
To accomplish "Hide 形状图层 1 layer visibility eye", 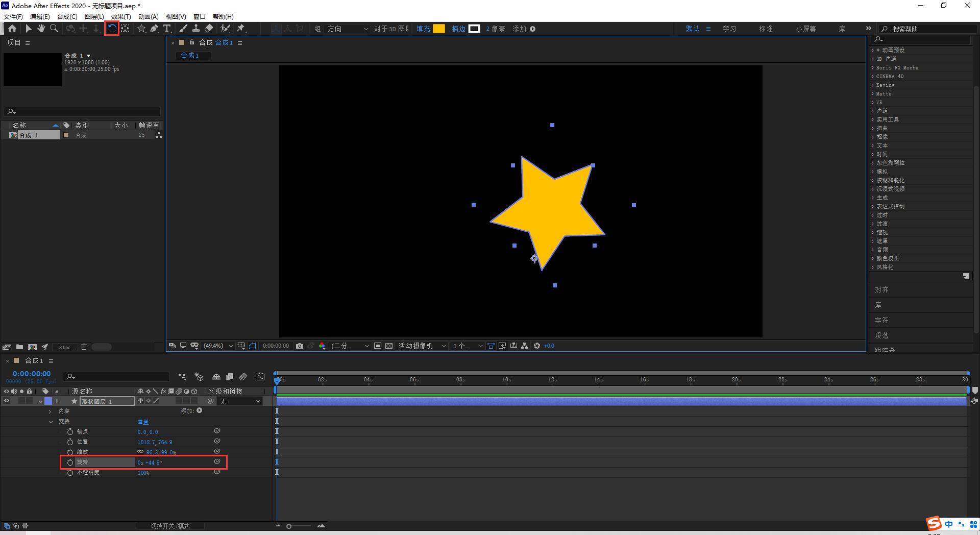I will click(7, 401).
